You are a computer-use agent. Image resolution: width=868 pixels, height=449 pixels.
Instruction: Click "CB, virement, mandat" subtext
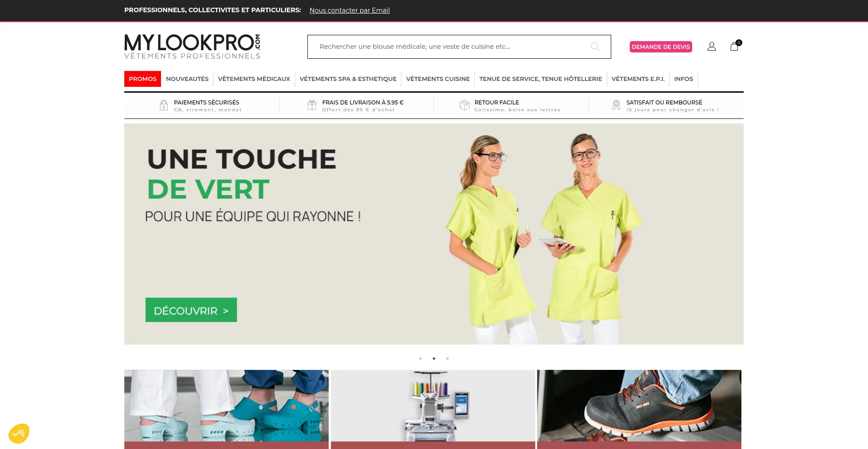(x=208, y=110)
